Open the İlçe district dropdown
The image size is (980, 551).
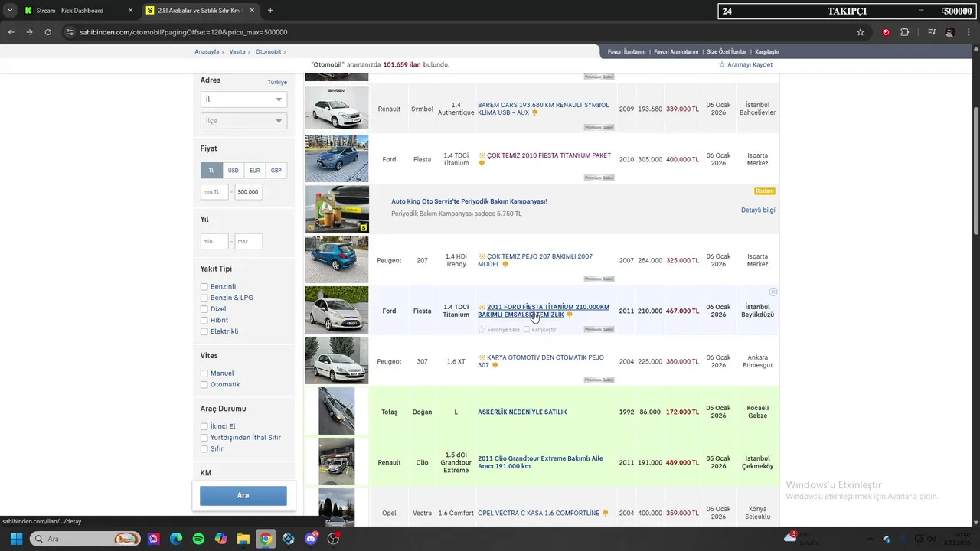(243, 121)
